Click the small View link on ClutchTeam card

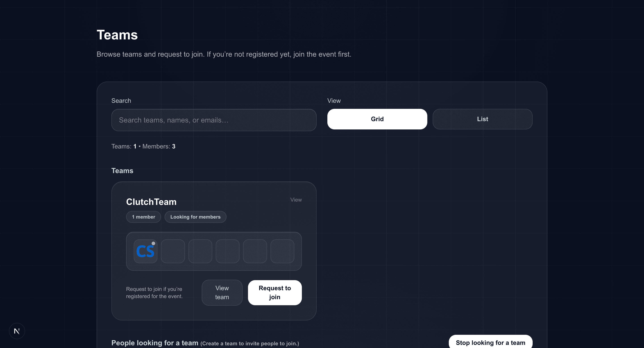pos(296,200)
